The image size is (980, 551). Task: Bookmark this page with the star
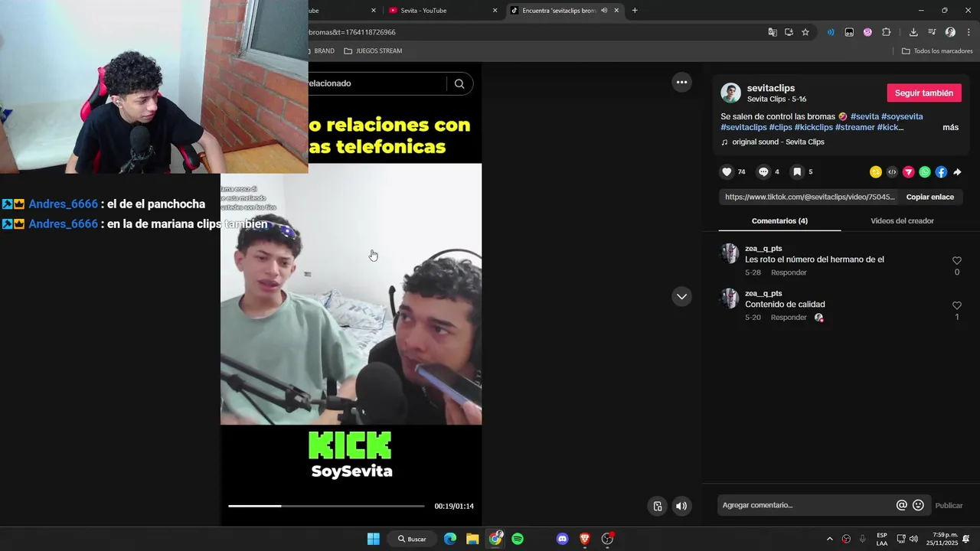click(x=805, y=32)
